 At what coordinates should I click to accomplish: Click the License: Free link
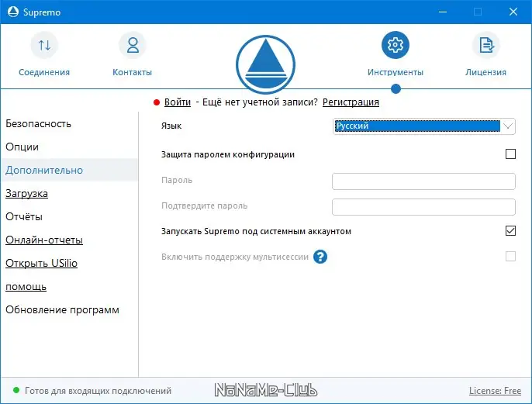495,391
